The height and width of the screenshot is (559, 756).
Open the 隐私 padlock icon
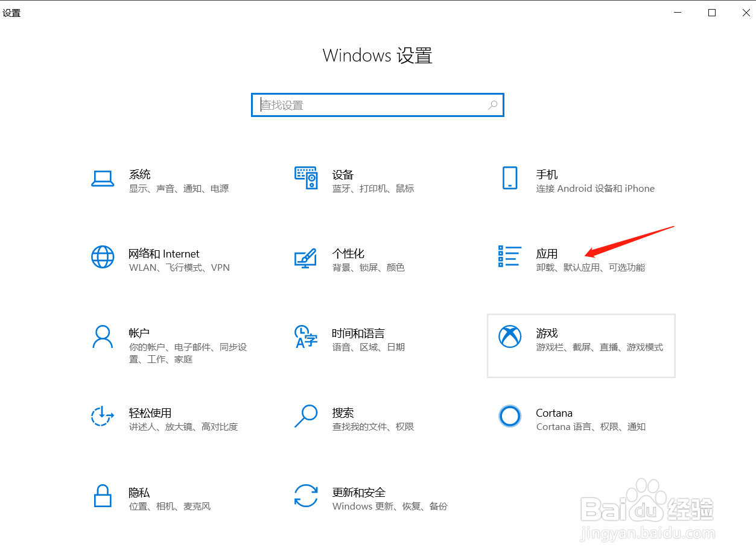click(103, 497)
